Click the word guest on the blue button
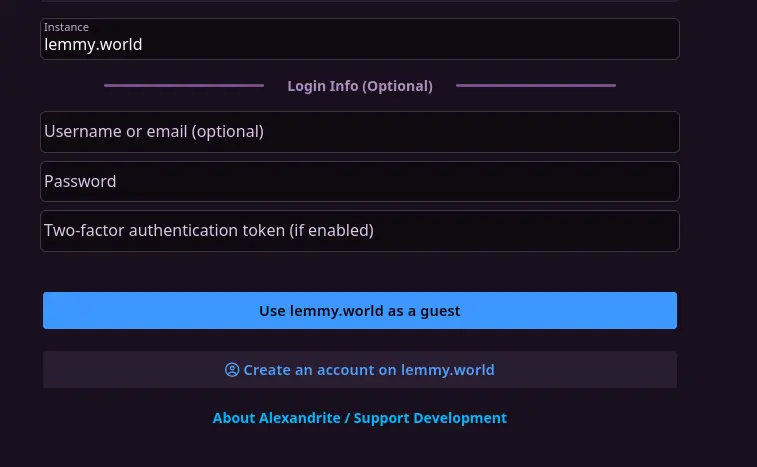Image resolution: width=757 pixels, height=467 pixels. click(x=440, y=311)
